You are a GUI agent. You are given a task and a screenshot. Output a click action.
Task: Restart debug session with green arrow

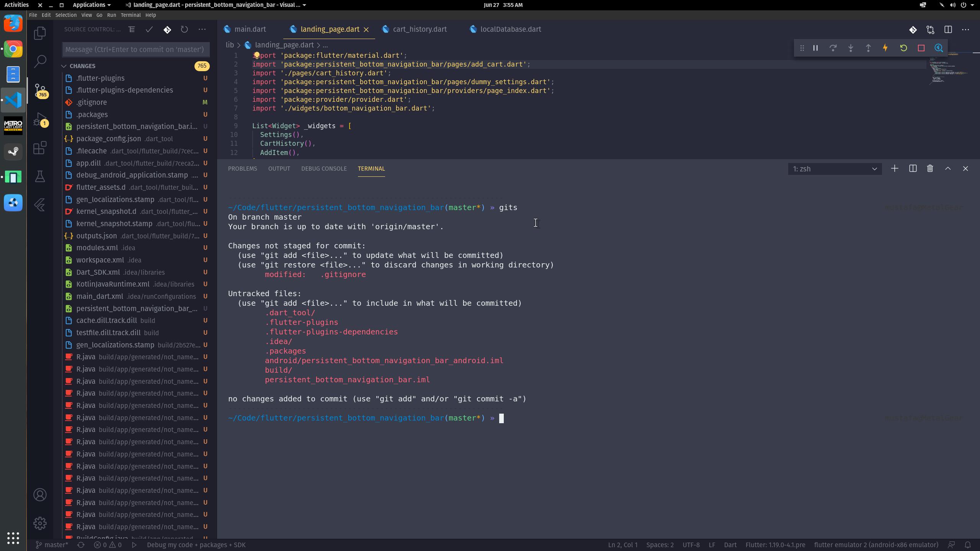point(903,48)
